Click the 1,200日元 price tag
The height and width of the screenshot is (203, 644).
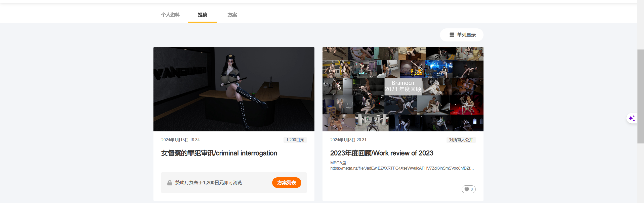coord(295,140)
